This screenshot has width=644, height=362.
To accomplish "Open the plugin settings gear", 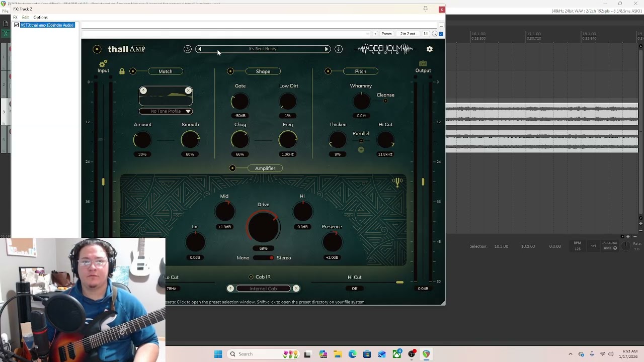I will coord(430,49).
